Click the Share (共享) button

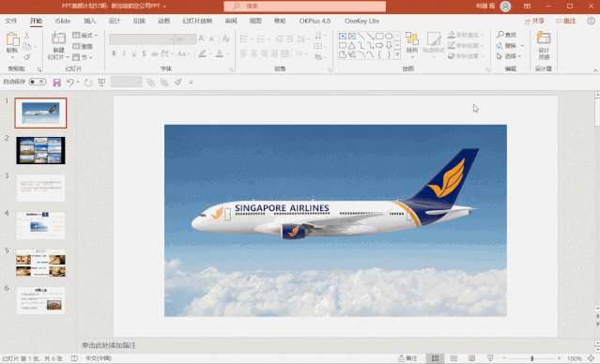pyautogui.click(x=534, y=21)
